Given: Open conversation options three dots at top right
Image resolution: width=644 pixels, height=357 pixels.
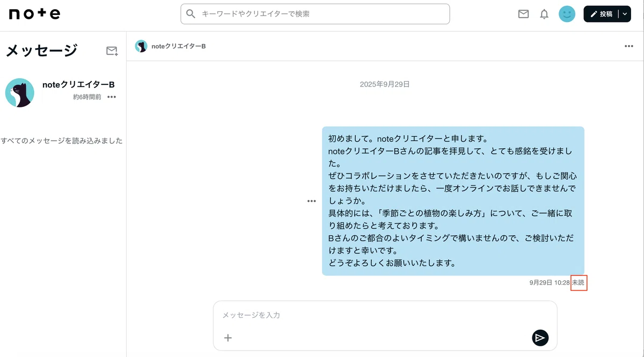Looking at the screenshot, I should click(629, 46).
